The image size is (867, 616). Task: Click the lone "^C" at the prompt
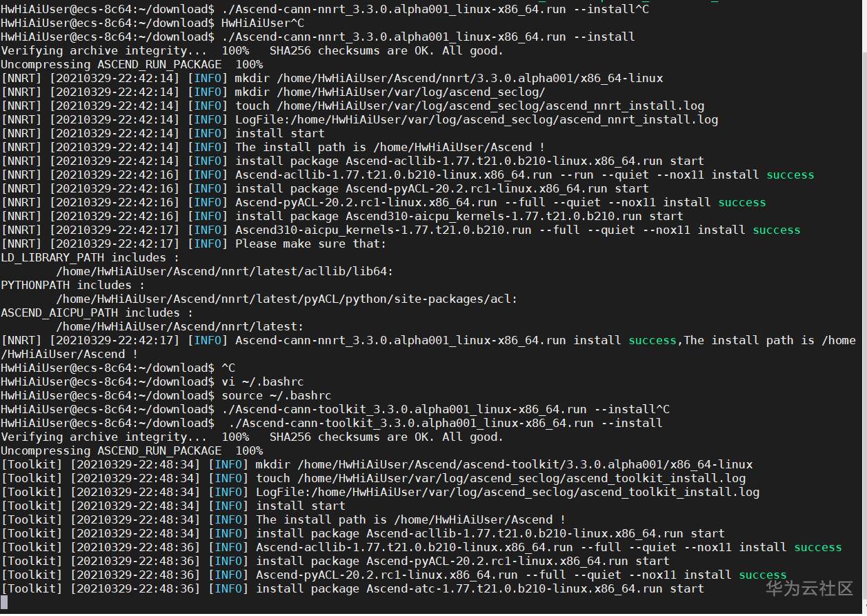(228, 368)
